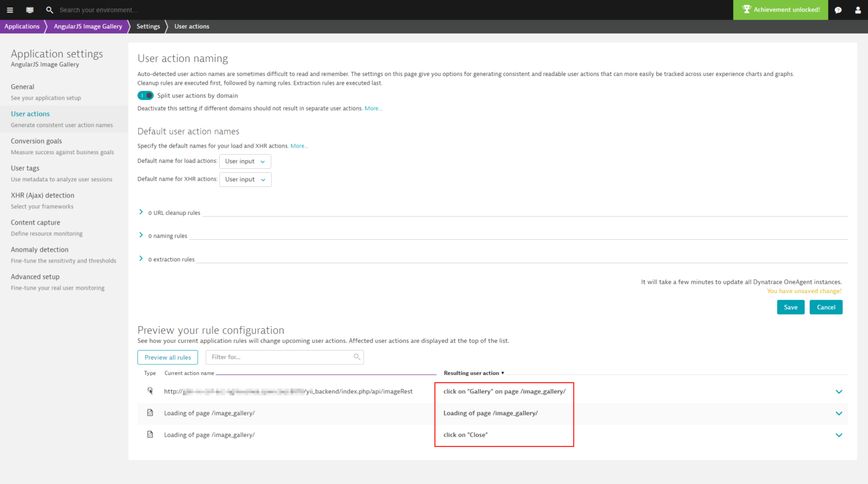Open XHR (Ajax) detection settings
The image size is (868, 484).
point(64,200)
